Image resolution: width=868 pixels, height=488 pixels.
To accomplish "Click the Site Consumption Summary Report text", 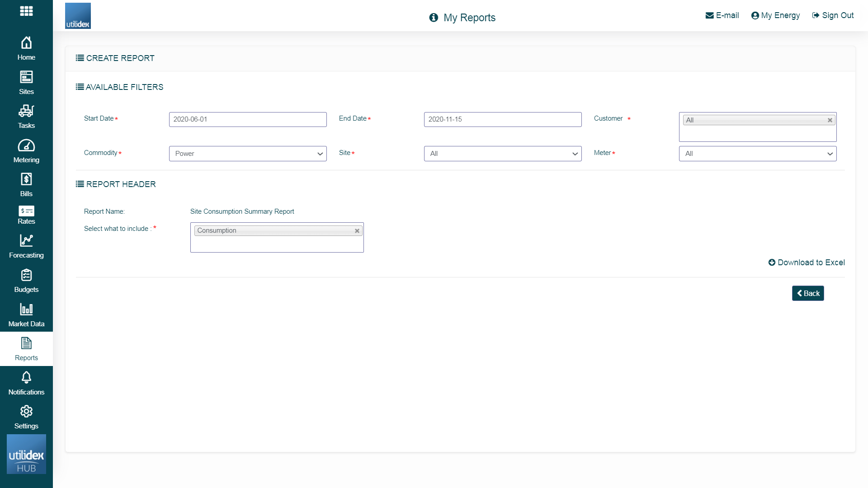I will pos(242,211).
